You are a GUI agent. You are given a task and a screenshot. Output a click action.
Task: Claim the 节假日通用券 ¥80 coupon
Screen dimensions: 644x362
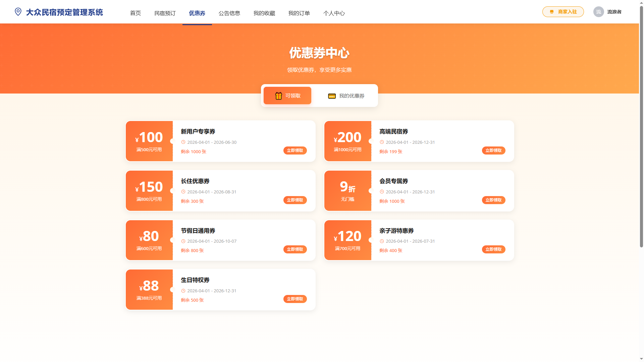coord(295,249)
